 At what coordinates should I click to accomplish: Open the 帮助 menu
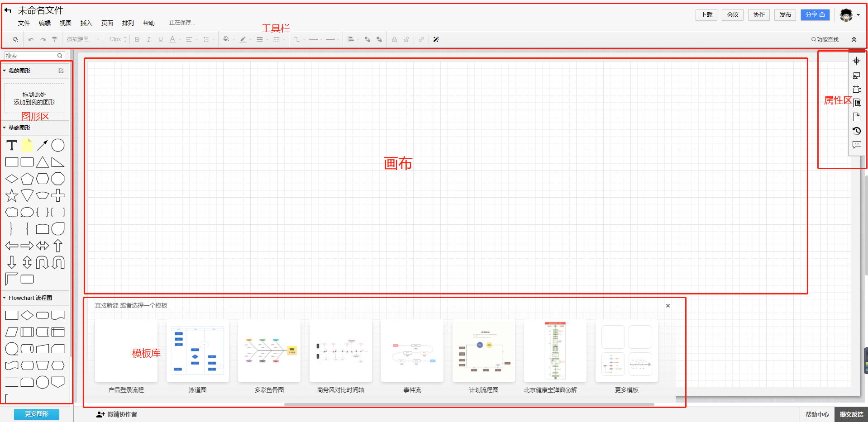149,23
